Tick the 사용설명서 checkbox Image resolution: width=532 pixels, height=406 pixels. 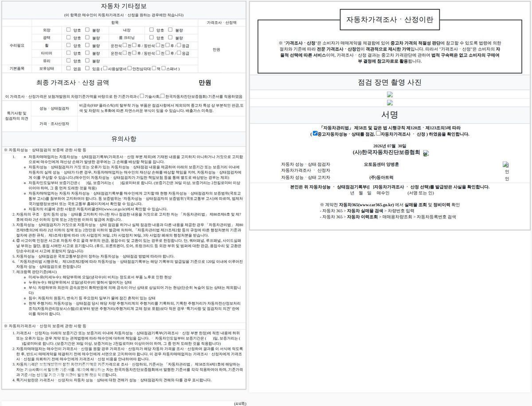pyautogui.click(x=106, y=68)
